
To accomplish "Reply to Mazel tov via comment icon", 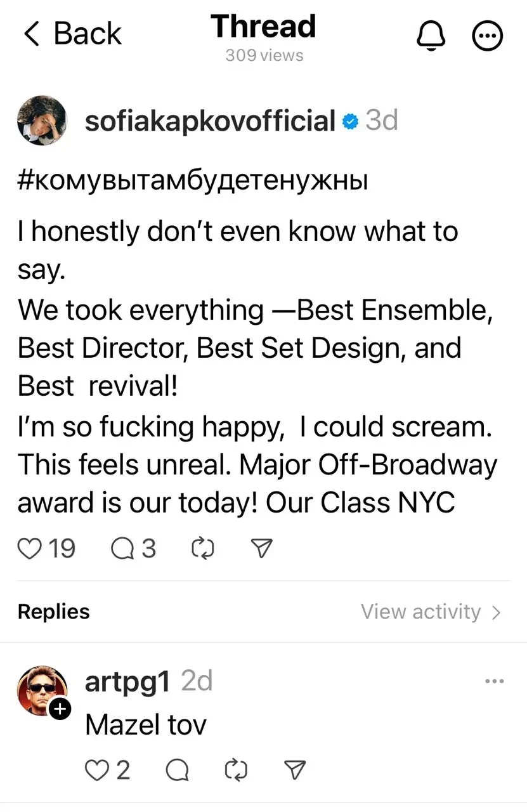I will [x=176, y=769].
